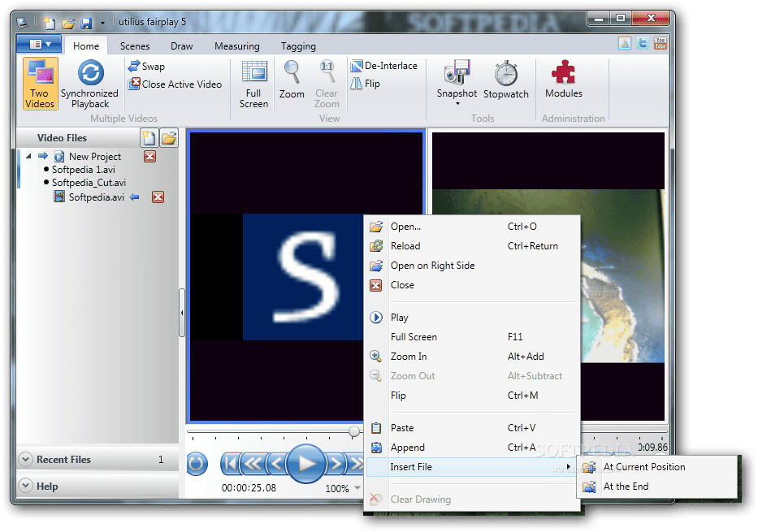This screenshot has height=532, width=758.
Task: Collapse the New Project tree node
Action: pos(28,156)
